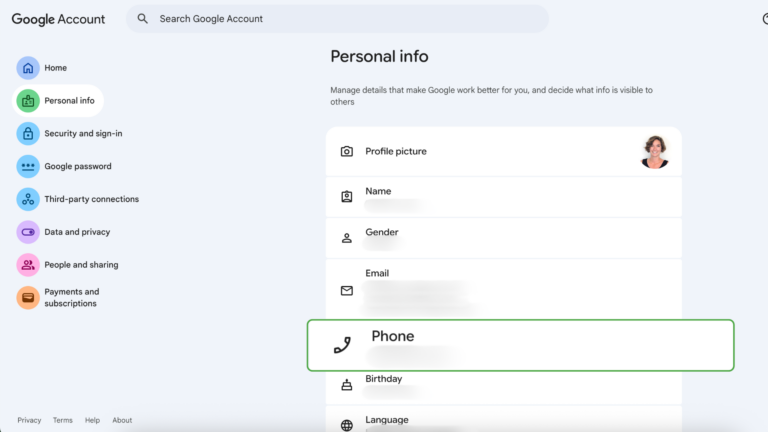Click the person icon beside Gender
The height and width of the screenshot is (432, 768).
(x=347, y=238)
